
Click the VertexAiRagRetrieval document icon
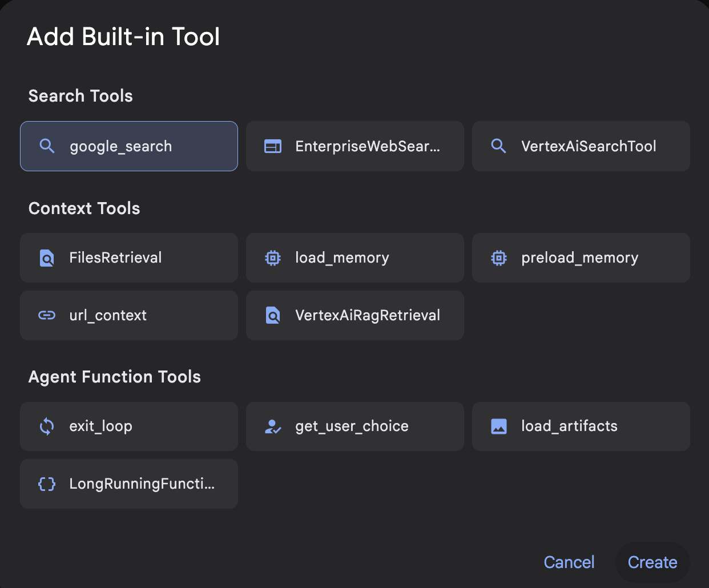273,315
